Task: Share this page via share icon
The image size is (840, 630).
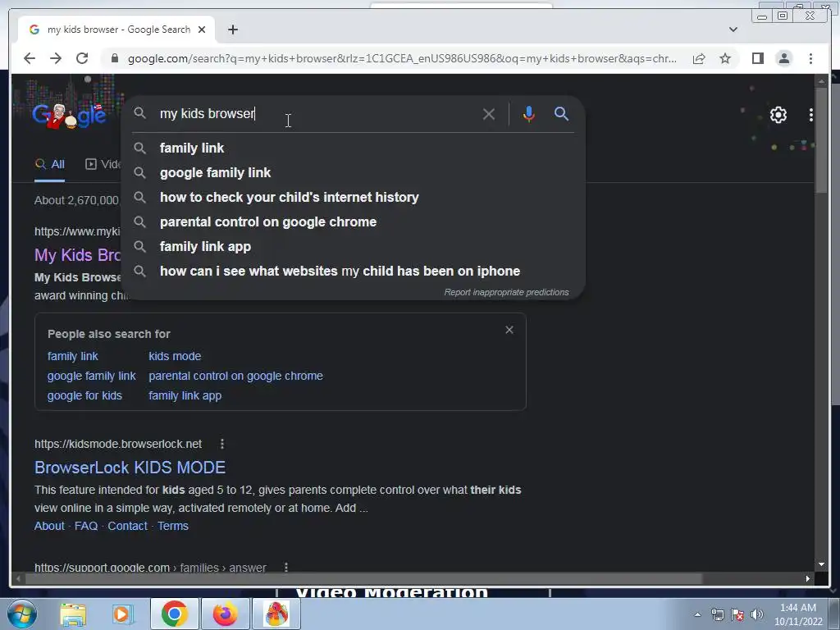Action: point(699,58)
